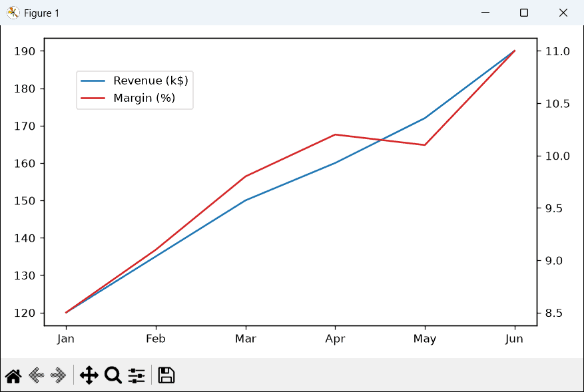Save the figure using the floppy disk icon

[166, 375]
